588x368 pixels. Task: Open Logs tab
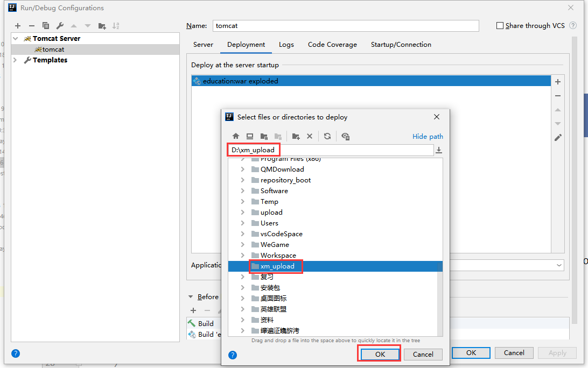[286, 45]
